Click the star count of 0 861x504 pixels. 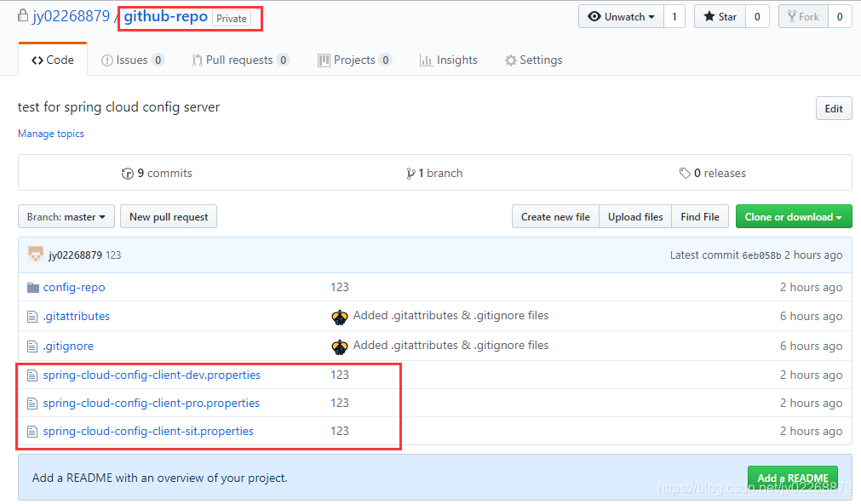tap(757, 16)
